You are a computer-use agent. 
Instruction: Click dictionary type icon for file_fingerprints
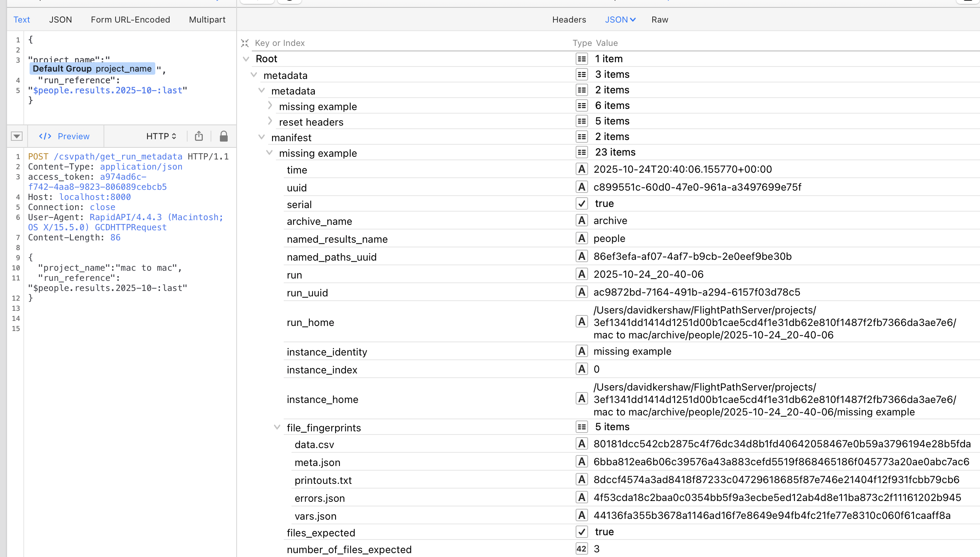(581, 427)
